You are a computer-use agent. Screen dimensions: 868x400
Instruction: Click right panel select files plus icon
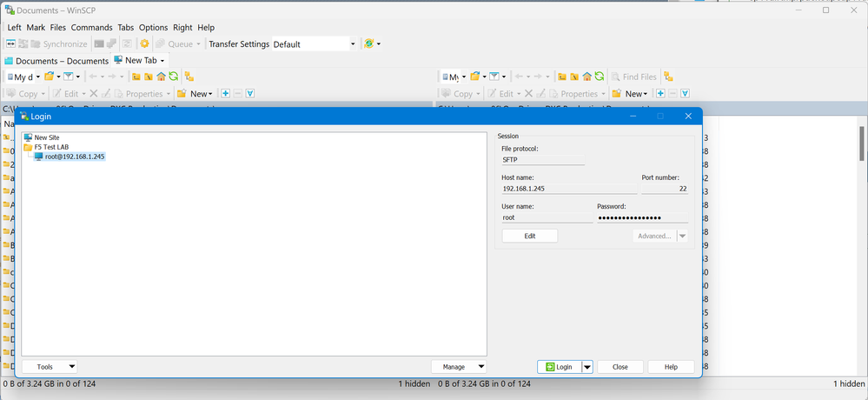point(660,94)
